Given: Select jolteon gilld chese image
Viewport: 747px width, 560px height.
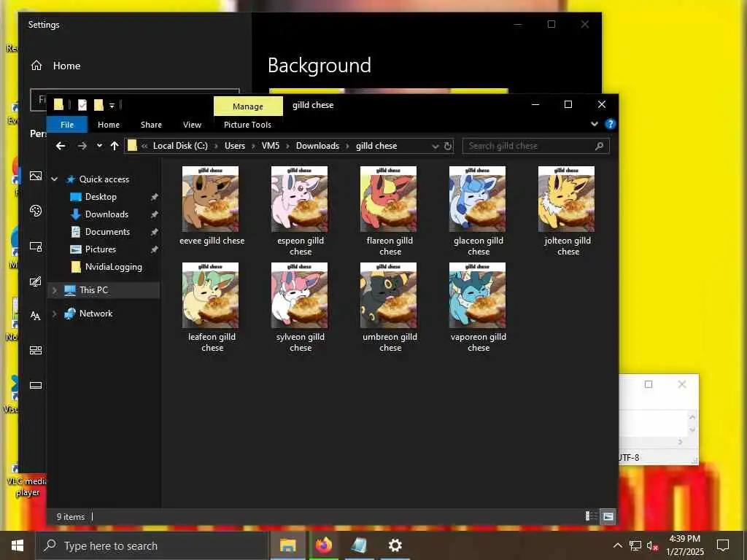Looking at the screenshot, I should pyautogui.click(x=566, y=211).
